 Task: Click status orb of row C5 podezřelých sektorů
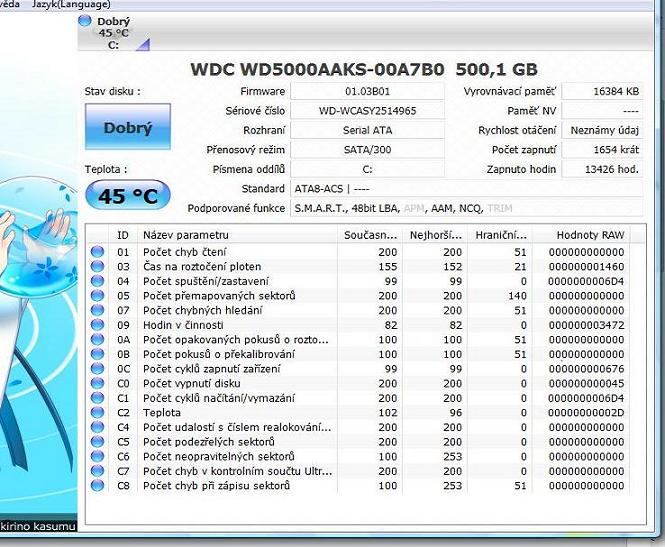98,441
